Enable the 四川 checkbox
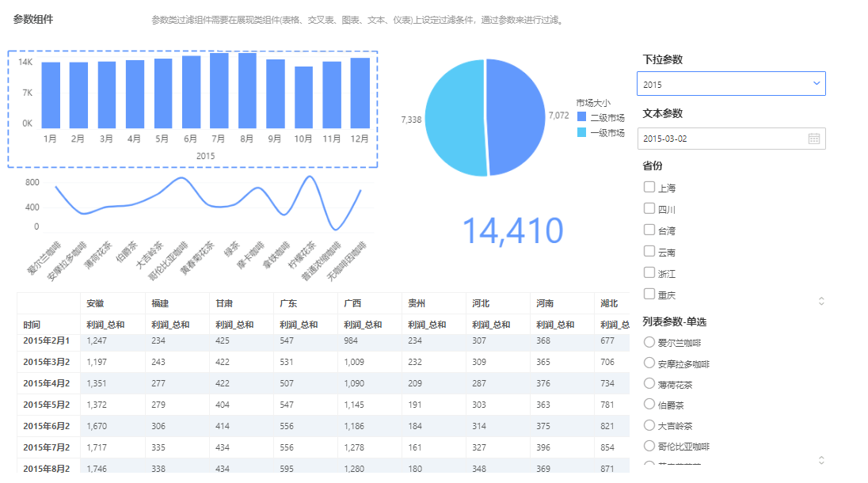Image resolution: width=868 pixels, height=483 pixels. [649, 209]
